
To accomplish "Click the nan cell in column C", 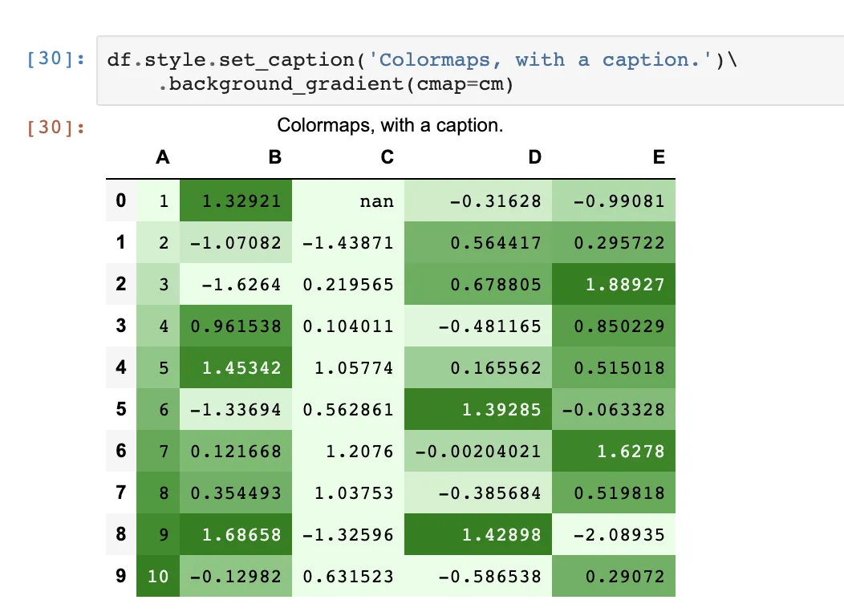I will (x=376, y=201).
